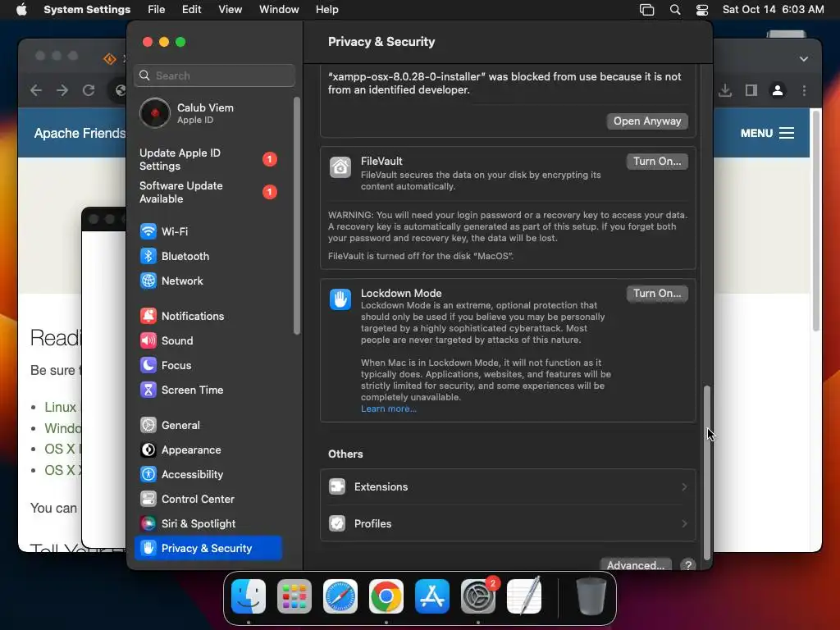
Task: Switch to Chrome in the Dock
Action: click(x=386, y=596)
